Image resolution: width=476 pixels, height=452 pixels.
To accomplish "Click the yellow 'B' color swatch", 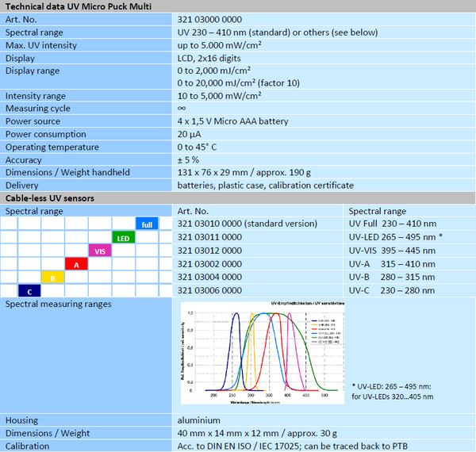I will tap(53, 278).
